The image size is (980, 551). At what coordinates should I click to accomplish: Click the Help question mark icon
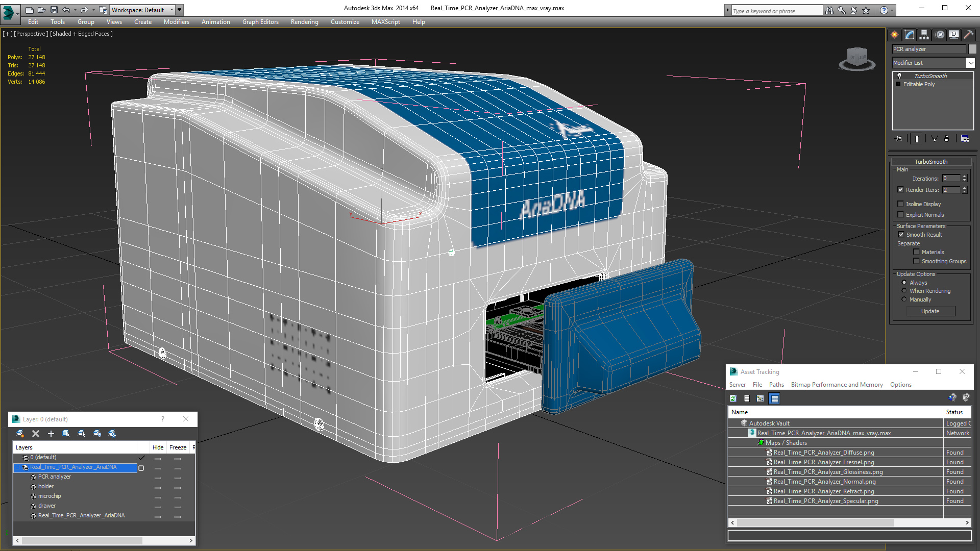[884, 10]
